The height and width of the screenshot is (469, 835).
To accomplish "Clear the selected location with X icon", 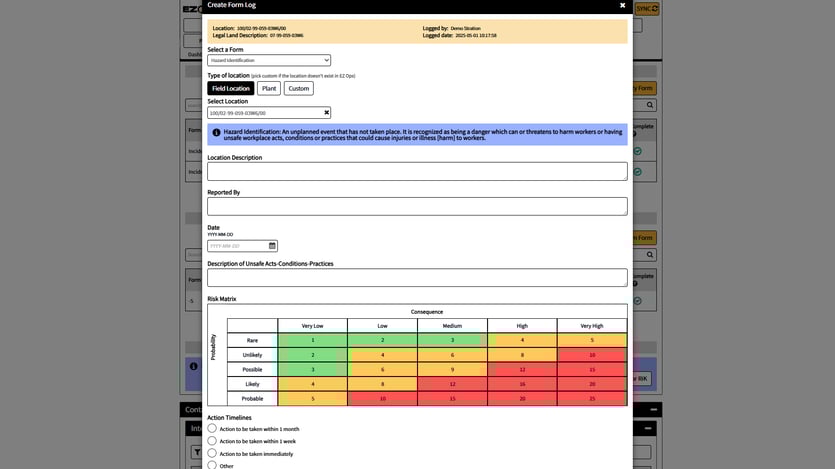I will pos(326,113).
